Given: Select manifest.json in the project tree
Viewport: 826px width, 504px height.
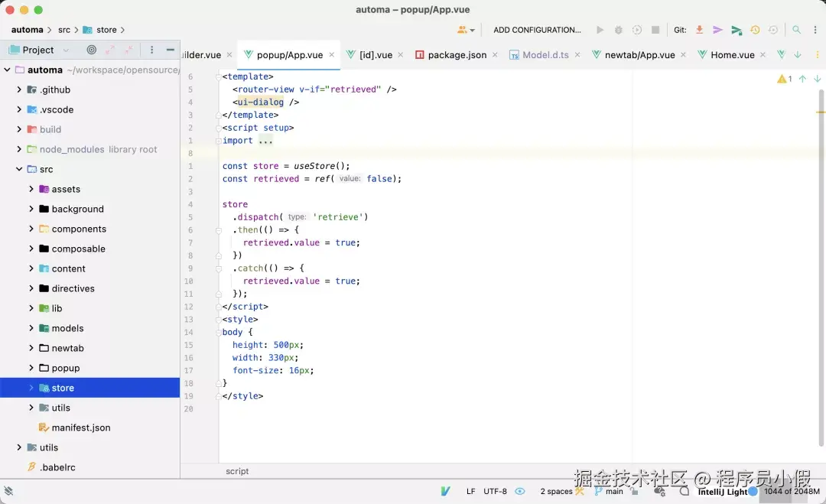Looking at the screenshot, I should pos(80,428).
